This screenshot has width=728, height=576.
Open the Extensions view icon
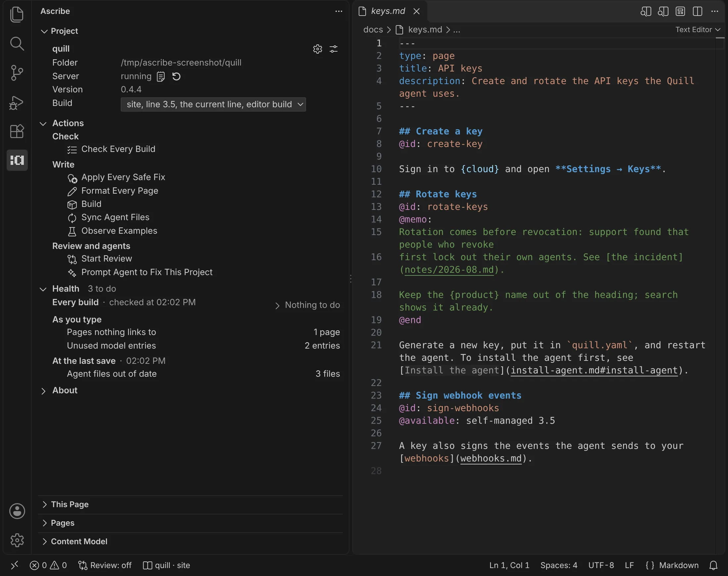(17, 131)
